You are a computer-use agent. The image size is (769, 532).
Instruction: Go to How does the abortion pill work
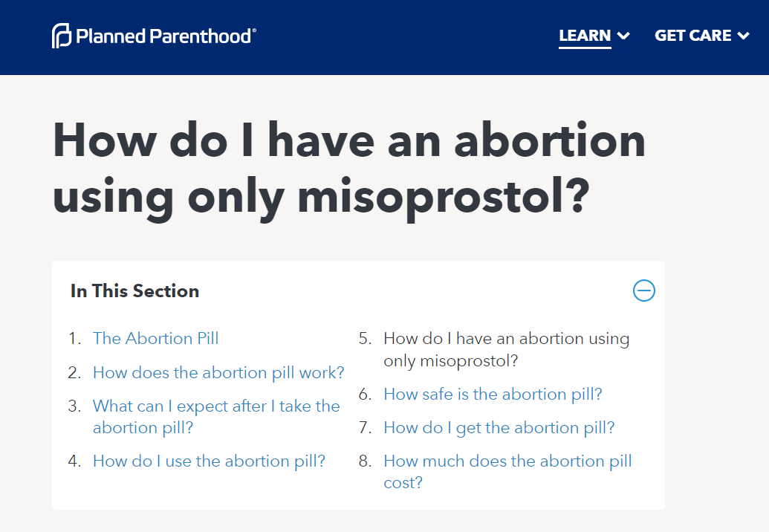(x=218, y=373)
